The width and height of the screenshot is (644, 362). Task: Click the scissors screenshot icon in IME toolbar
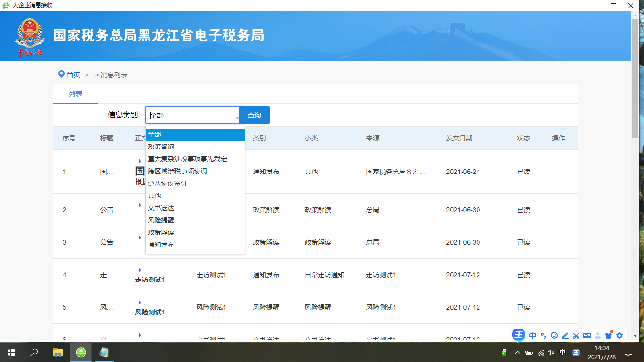click(x=576, y=336)
